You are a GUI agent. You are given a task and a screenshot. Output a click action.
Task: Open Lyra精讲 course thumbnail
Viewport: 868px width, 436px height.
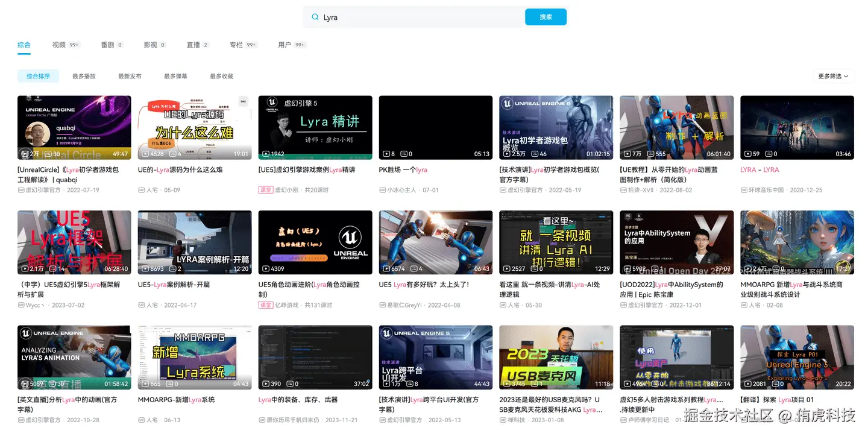click(x=315, y=127)
